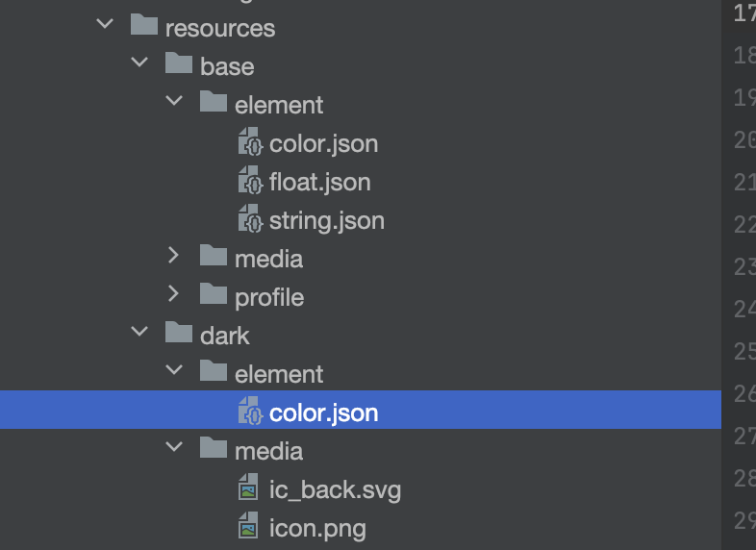This screenshot has width=756, height=550.
Task: Select the highlighted dark color.json file
Action: (x=323, y=412)
